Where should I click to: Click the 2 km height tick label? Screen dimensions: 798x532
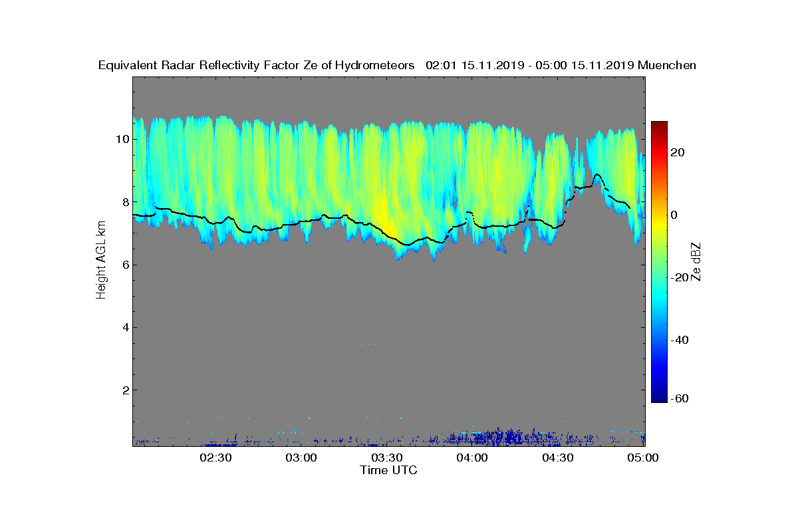click(125, 390)
